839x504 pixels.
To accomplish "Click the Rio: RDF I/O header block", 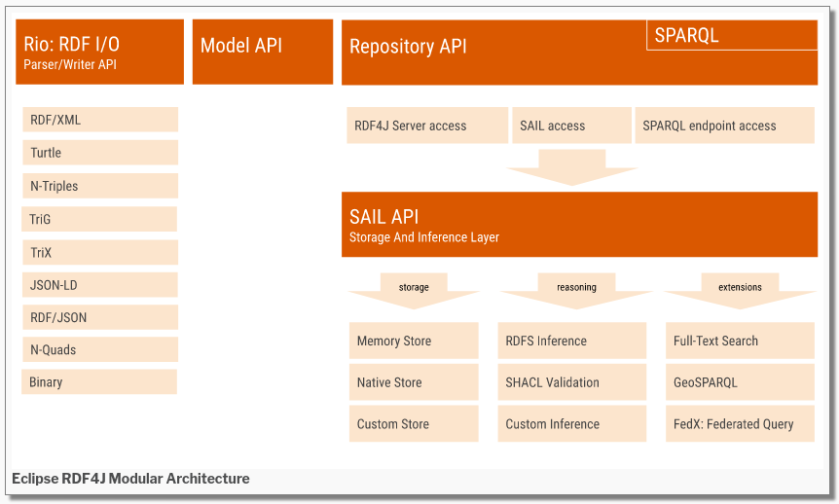I will (99, 53).
